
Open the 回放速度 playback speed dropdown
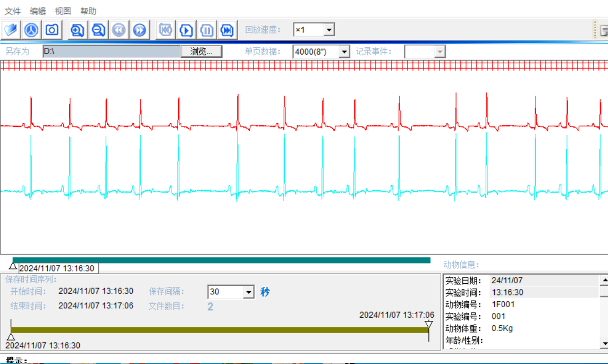pos(329,30)
